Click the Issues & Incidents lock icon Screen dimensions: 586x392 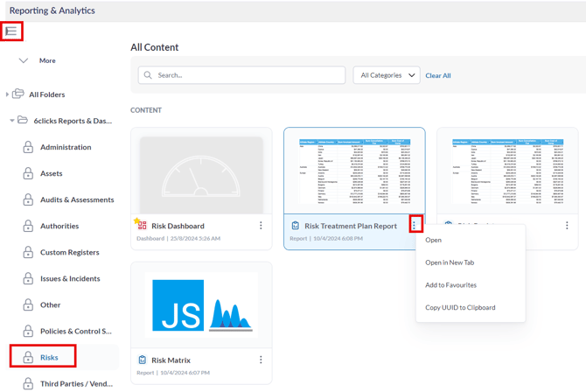point(28,278)
